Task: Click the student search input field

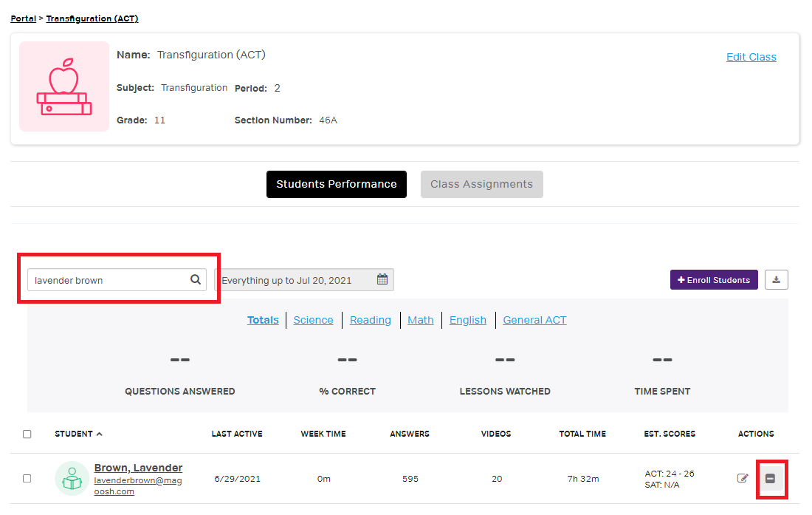Action: click(x=107, y=280)
